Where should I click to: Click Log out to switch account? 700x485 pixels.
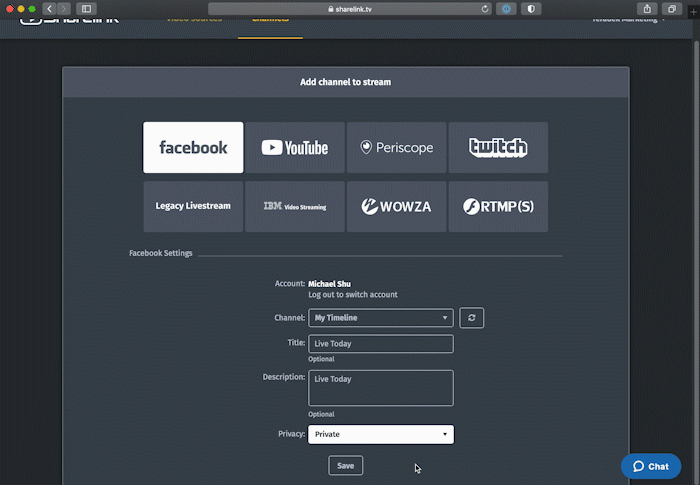pos(352,295)
